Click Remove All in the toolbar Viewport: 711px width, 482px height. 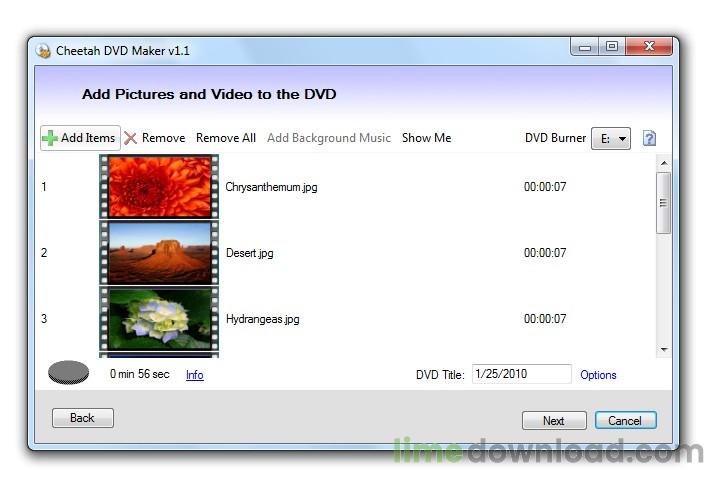point(226,138)
